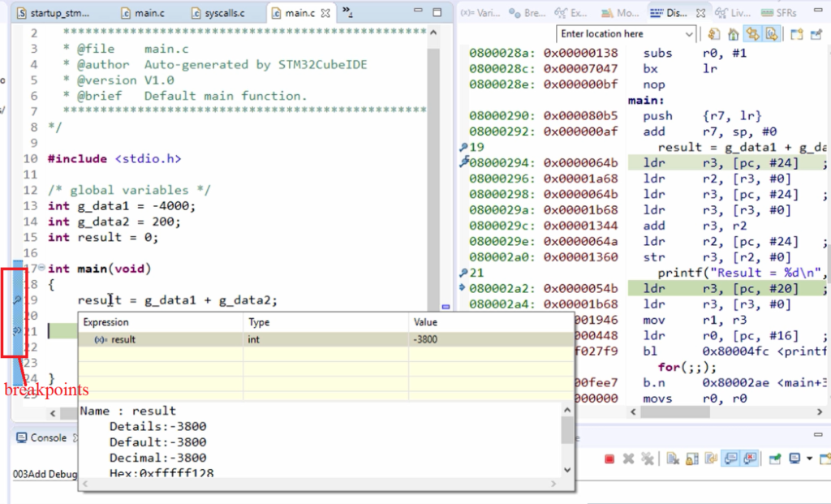831x504 pixels.
Task: Click Remove All Terminated Launches icon
Action: point(647,459)
